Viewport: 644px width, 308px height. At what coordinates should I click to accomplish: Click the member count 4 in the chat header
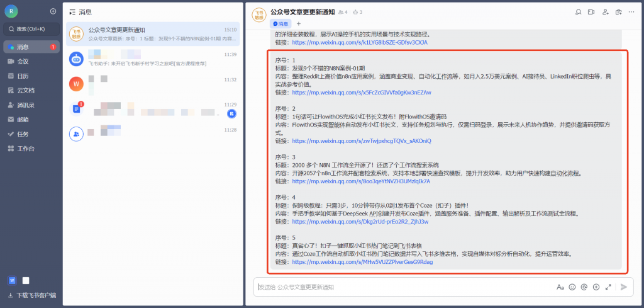343,12
